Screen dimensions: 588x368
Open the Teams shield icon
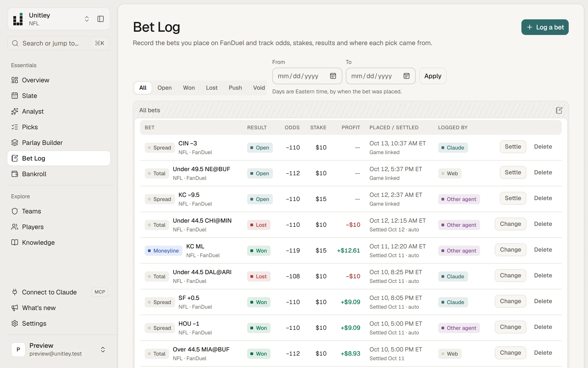coord(14,211)
